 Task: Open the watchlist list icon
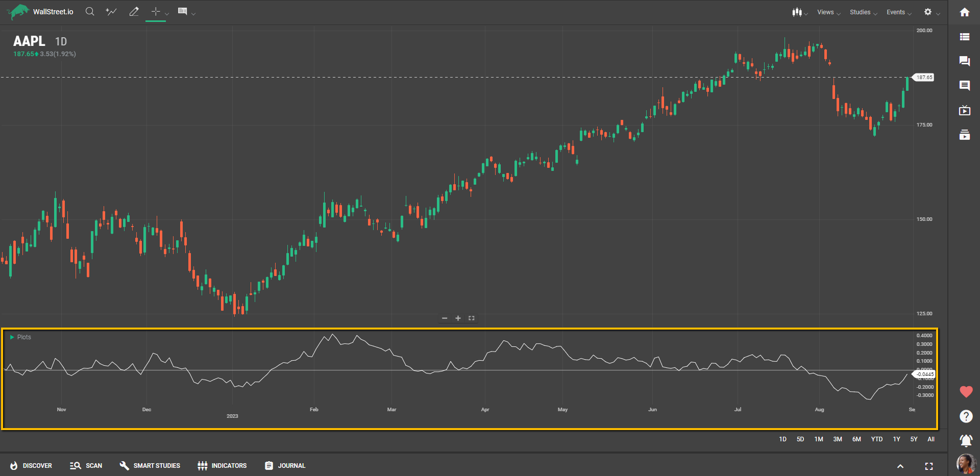[964, 37]
